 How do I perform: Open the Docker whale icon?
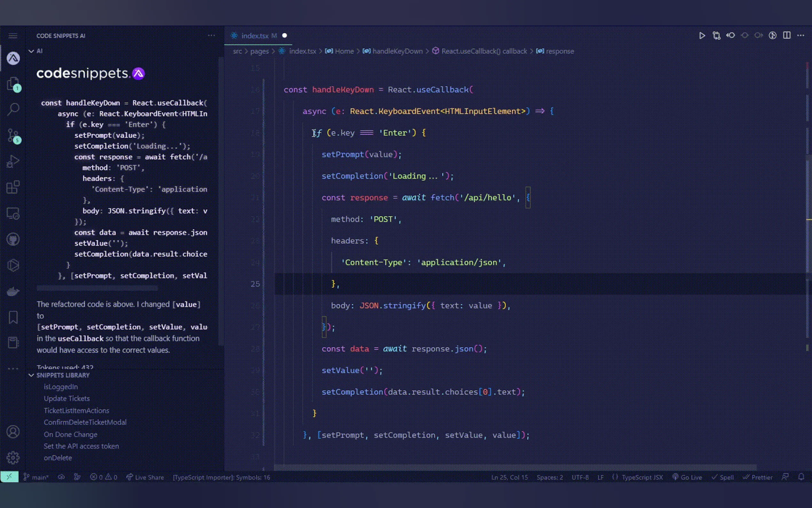tap(13, 291)
